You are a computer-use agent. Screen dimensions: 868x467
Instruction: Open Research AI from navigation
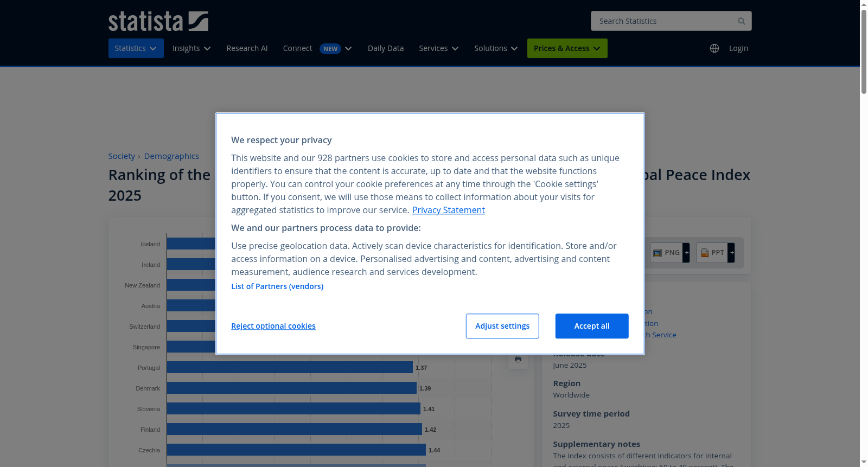[x=247, y=48]
